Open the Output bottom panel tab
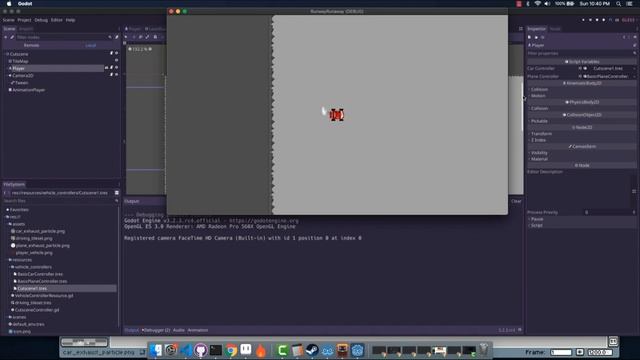The image size is (640, 360). pos(131,330)
